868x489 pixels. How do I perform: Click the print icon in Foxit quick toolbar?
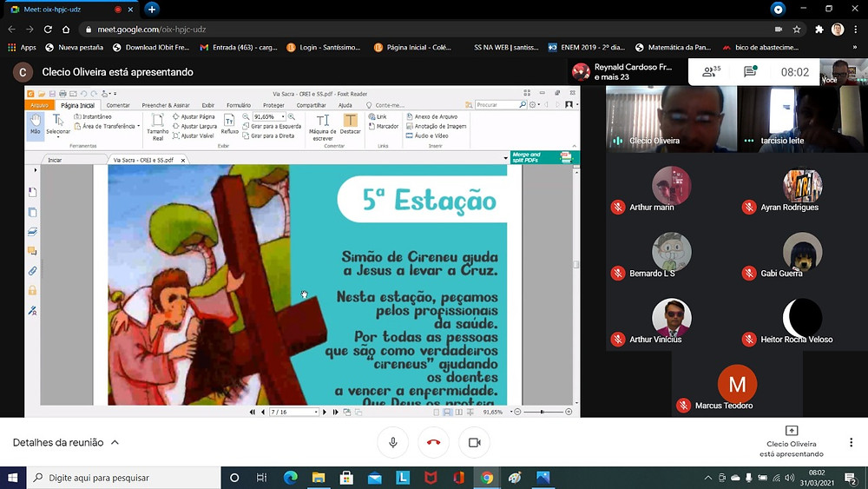tap(62, 94)
